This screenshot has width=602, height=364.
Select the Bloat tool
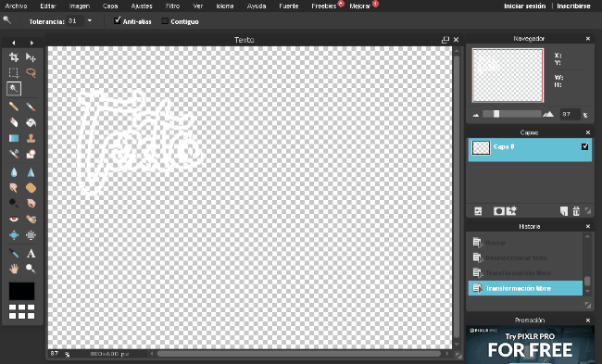tap(14, 235)
